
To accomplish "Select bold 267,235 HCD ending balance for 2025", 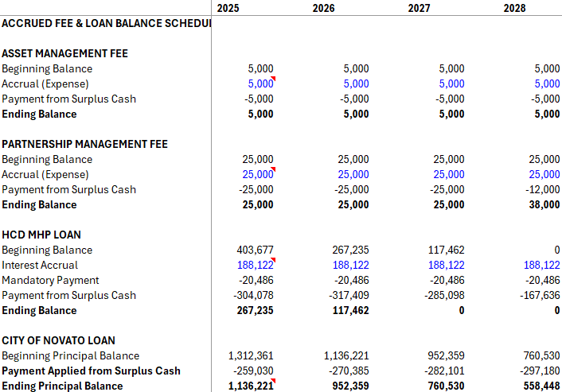I will pyautogui.click(x=255, y=310).
